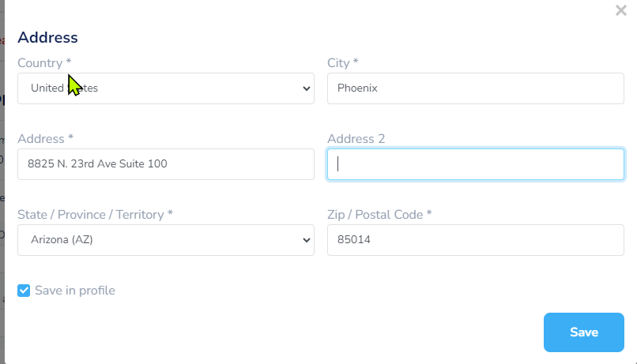The image size is (637, 364).
Task: Uncheck the Save in profile checkbox
Action: pyautogui.click(x=24, y=291)
